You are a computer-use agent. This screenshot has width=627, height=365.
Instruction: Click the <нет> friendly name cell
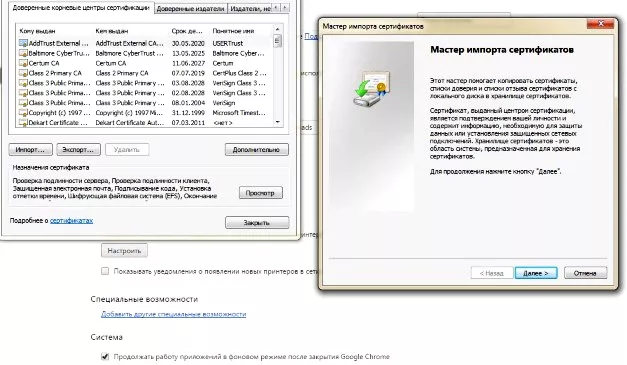pos(223,123)
